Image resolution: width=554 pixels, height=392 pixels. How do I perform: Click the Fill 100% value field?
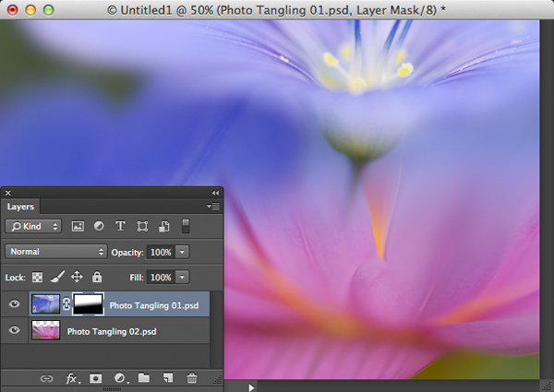coord(161,278)
